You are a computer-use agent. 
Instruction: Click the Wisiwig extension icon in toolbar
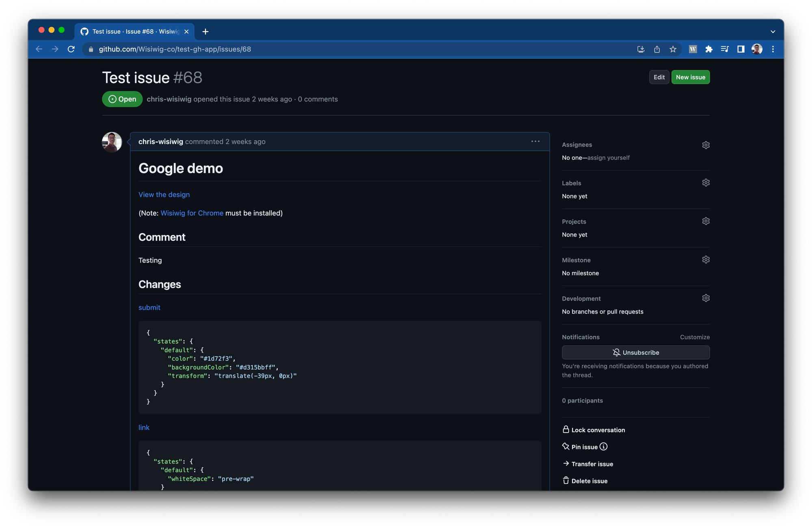[x=693, y=49]
